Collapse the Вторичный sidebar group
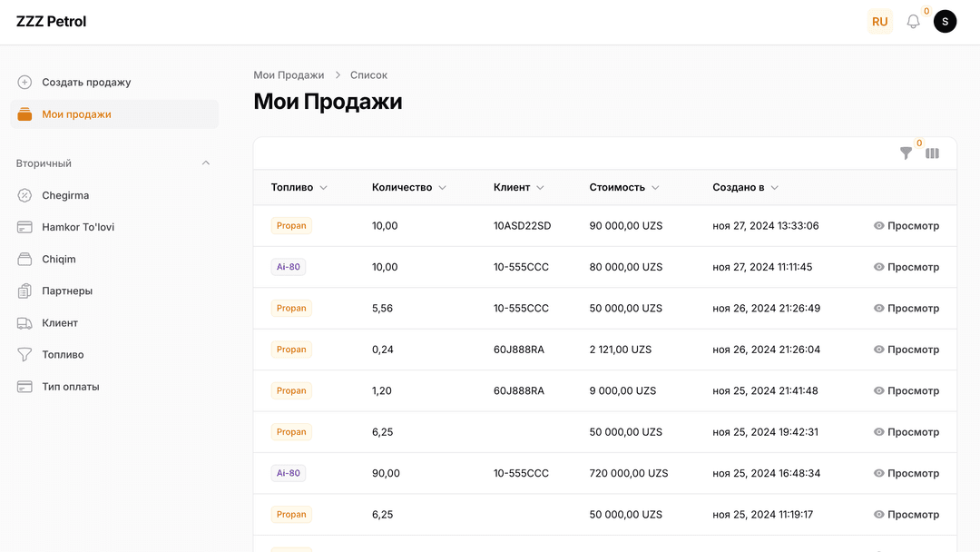The height and width of the screenshot is (552, 980). pos(205,163)
